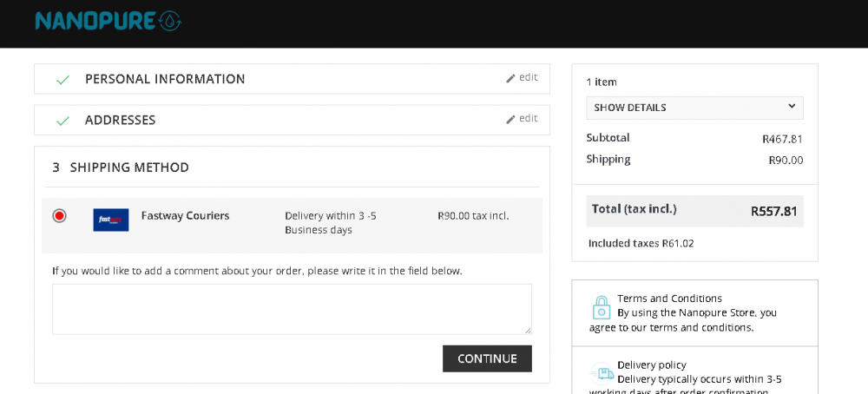
Task: Open the Terms and Conditions link
Action: pyautogui.click(x=669, y=299)
